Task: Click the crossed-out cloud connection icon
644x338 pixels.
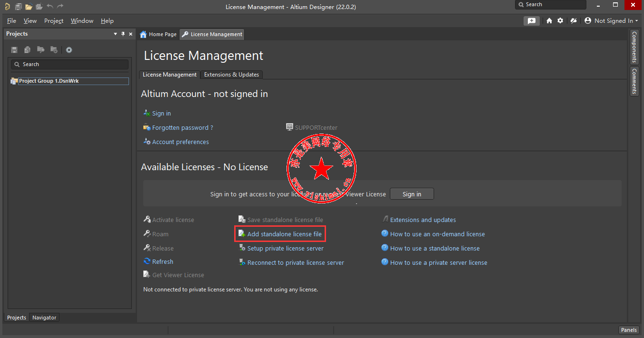Action: click(574, 21)
